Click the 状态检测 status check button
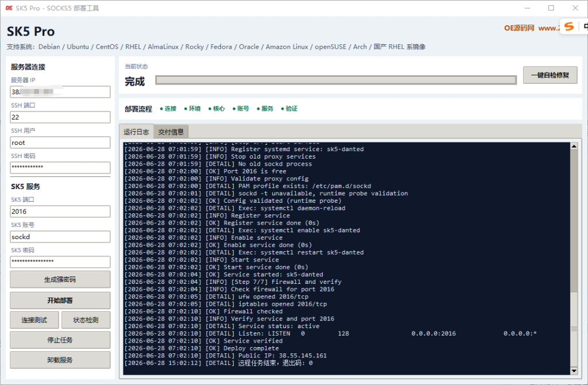This screenshot has width=588, height=385. click(x=86, y=320)
